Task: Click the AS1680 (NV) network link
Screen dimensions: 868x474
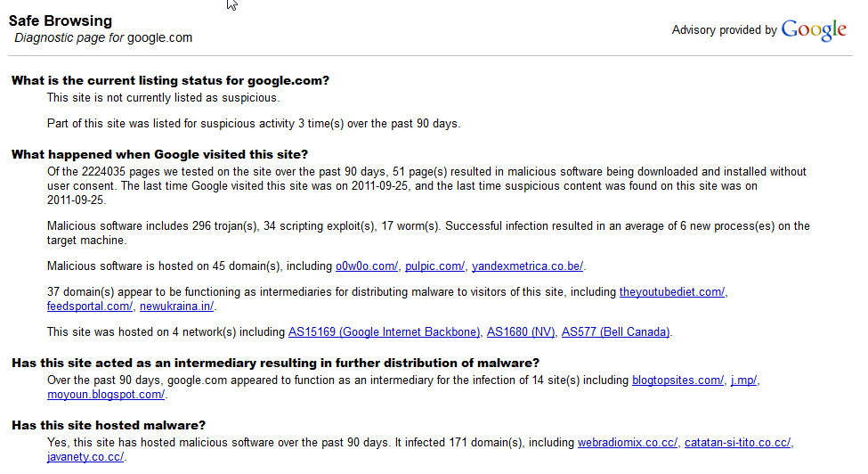Action: click(521, 332)
